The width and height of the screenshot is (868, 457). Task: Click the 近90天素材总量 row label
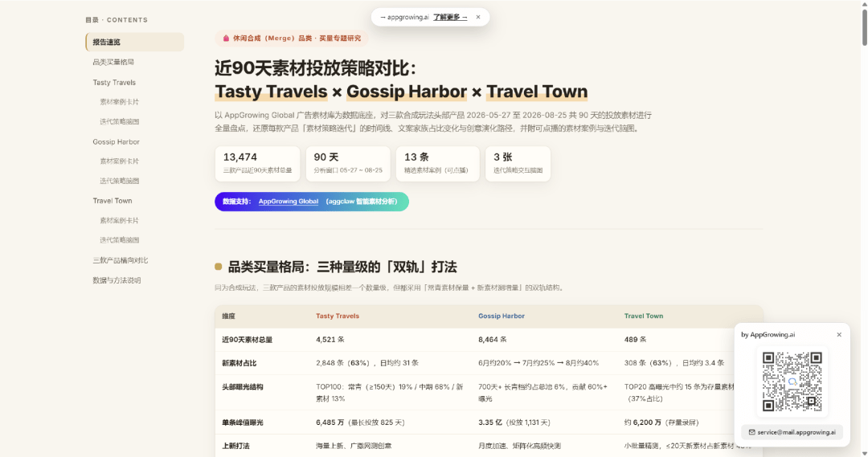click(x=248, y=340)
